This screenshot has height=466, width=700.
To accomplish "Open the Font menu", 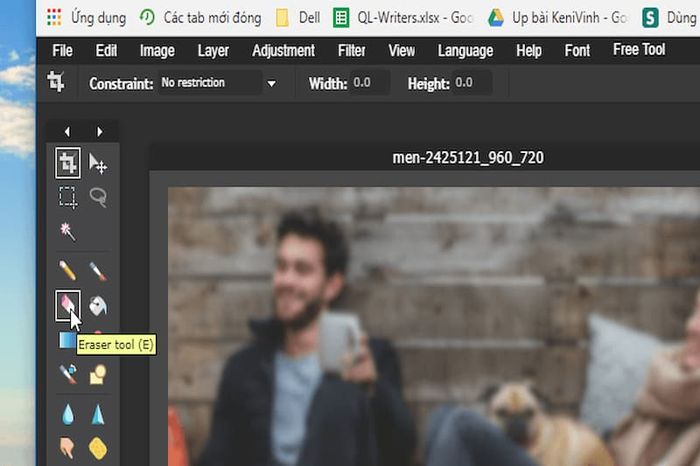I will (x=577, y=50).
